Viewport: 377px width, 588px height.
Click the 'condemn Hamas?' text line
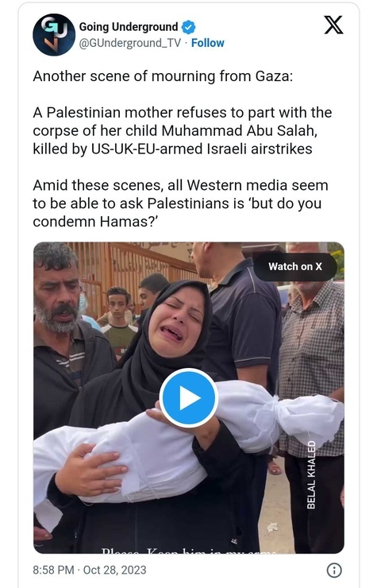point(95,222)
